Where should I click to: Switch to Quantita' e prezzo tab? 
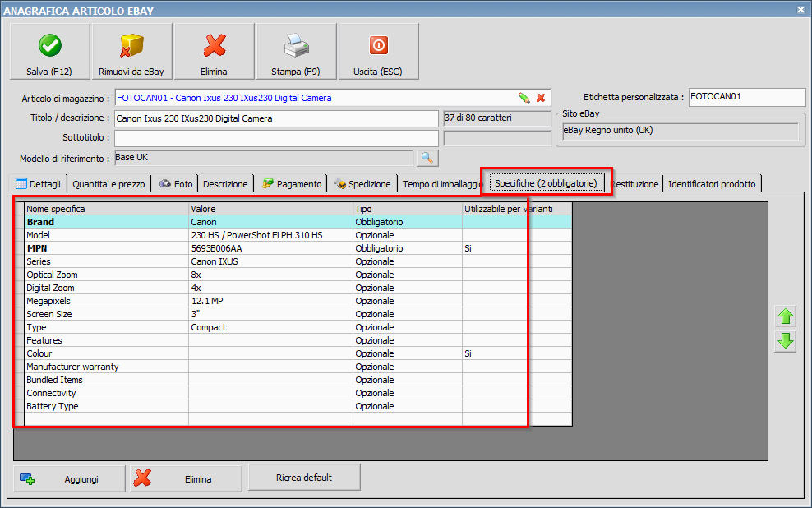click(x=108, y=184)
